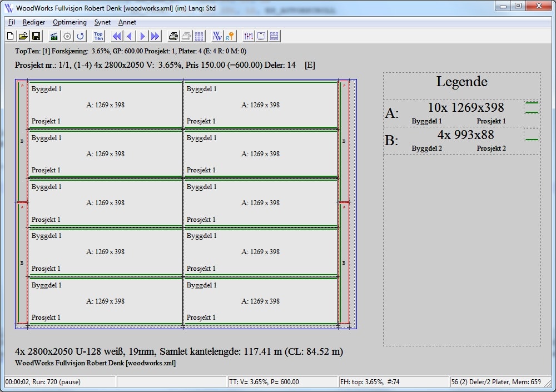556x392 pixels.
Task: Click the WoodWorks app icon in the title bar
Action: click(x=8, y=8)
